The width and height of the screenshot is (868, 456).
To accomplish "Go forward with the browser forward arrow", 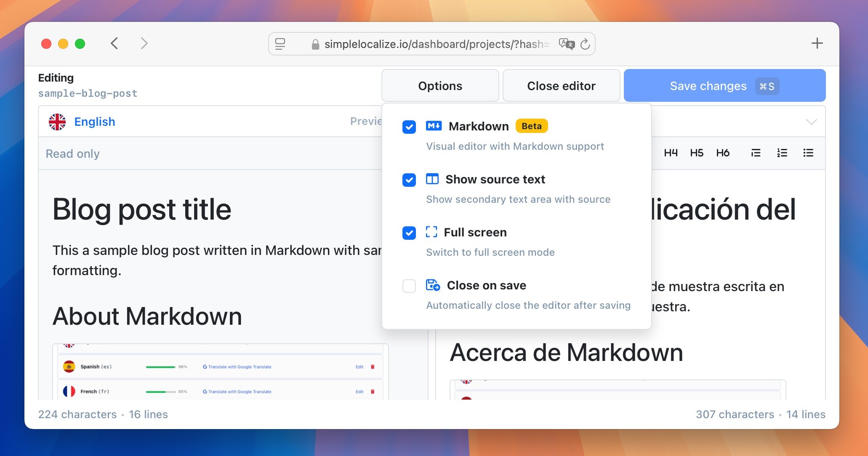I will [x=144, y=43].
